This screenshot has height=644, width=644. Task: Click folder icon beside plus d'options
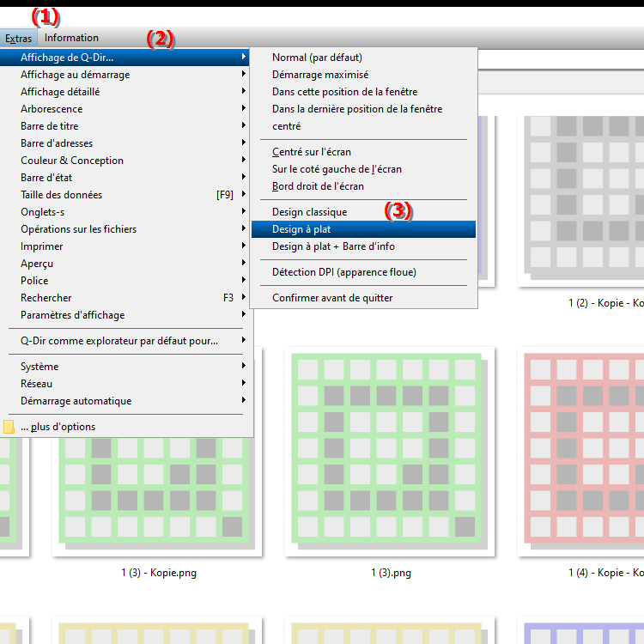click(x=9, y=427)
